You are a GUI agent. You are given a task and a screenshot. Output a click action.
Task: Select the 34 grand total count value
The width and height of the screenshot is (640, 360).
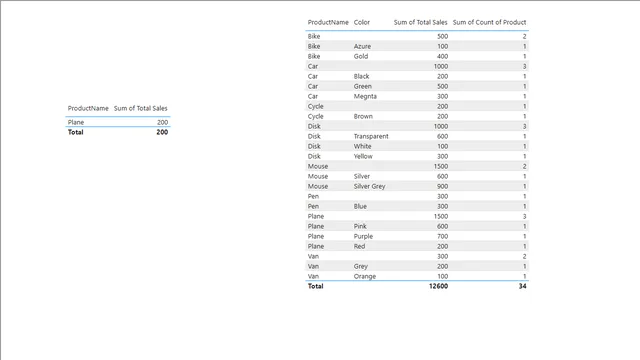point(522,286)
